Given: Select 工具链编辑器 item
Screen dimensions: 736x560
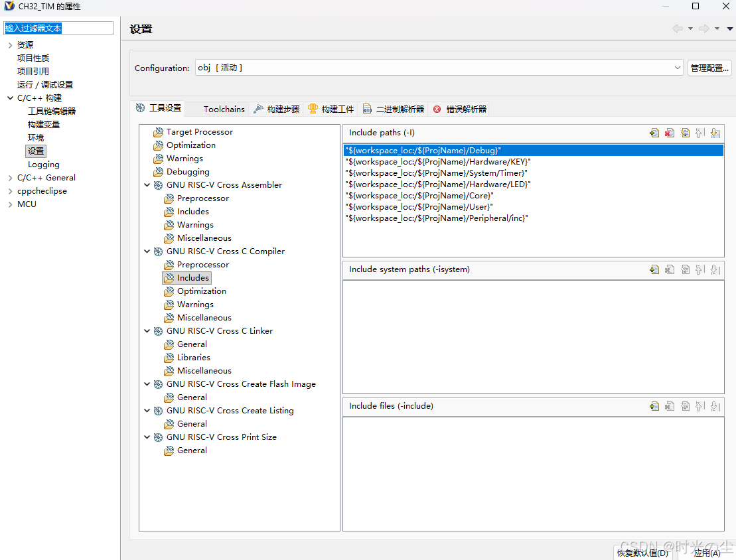Looking at the screenshot, I should (52, 111).
